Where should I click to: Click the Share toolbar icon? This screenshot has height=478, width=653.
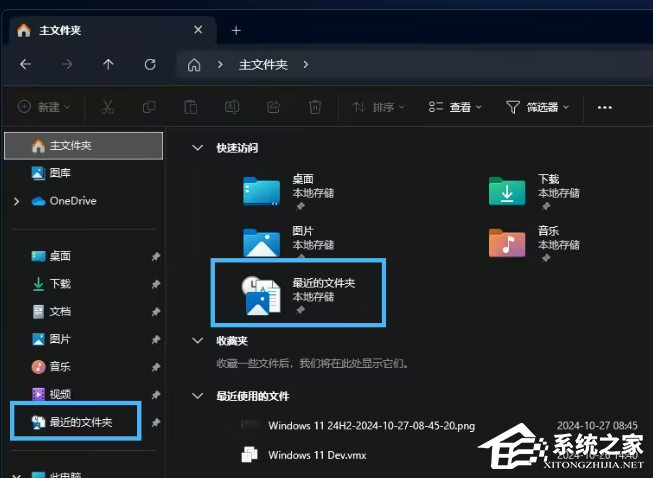(x=273, y=107)
